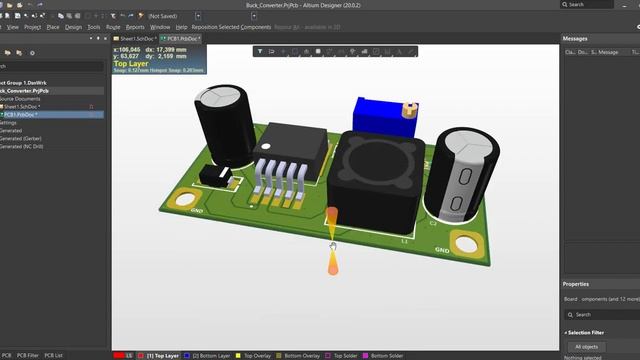This screenshot has width=640, height=360.
Task: Close the Projects panel with its X icon
Action: pos(105,38)
